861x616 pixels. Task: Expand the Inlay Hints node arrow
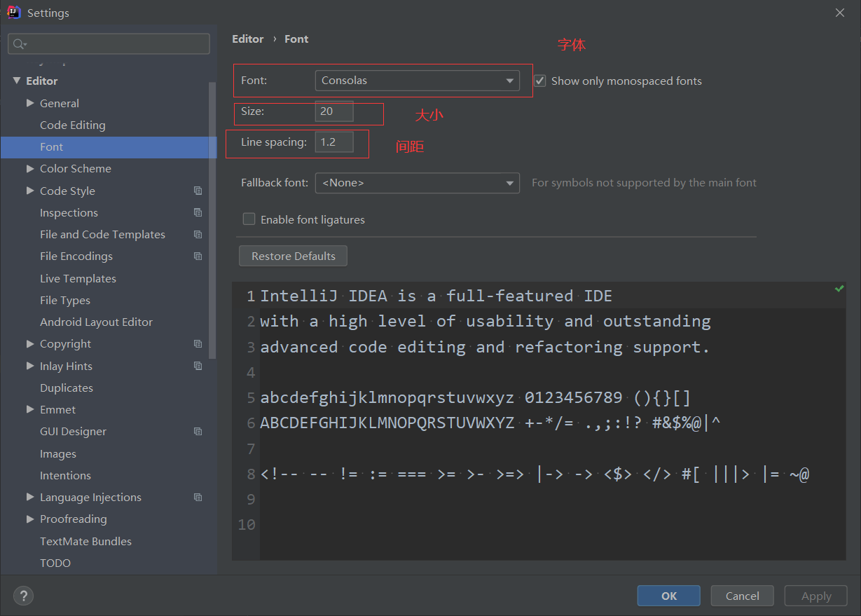tap(30, 366)
